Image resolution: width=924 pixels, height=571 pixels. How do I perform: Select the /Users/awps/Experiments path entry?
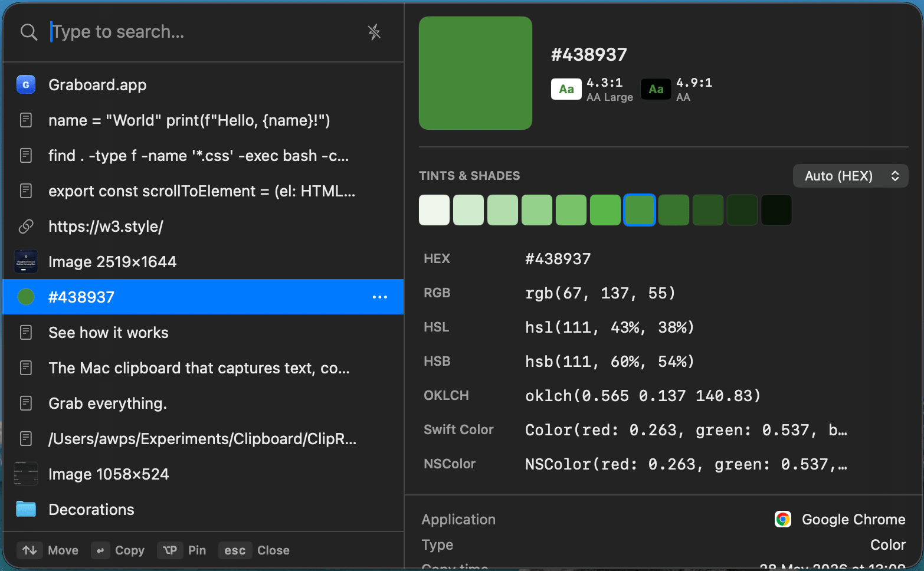pyautogui.click(x=203, y=439)
